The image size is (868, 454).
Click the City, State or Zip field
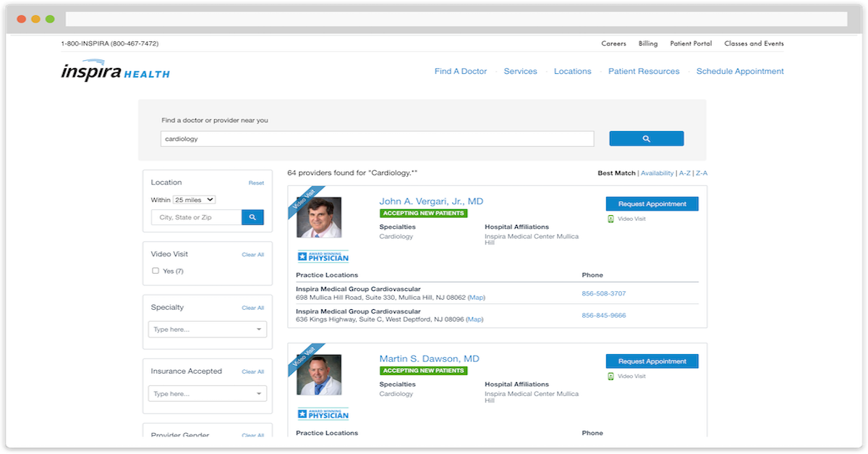[x=196, y=217]
